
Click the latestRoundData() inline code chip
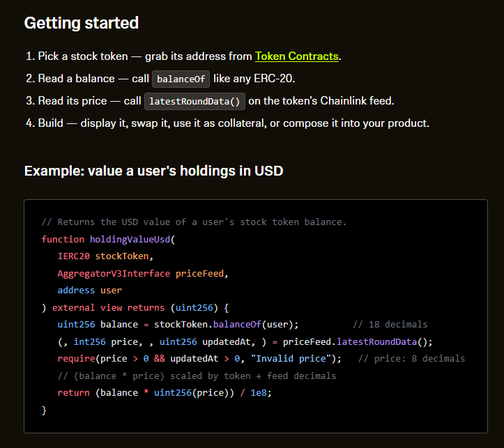pyautogui.click(x=194, y=102)
